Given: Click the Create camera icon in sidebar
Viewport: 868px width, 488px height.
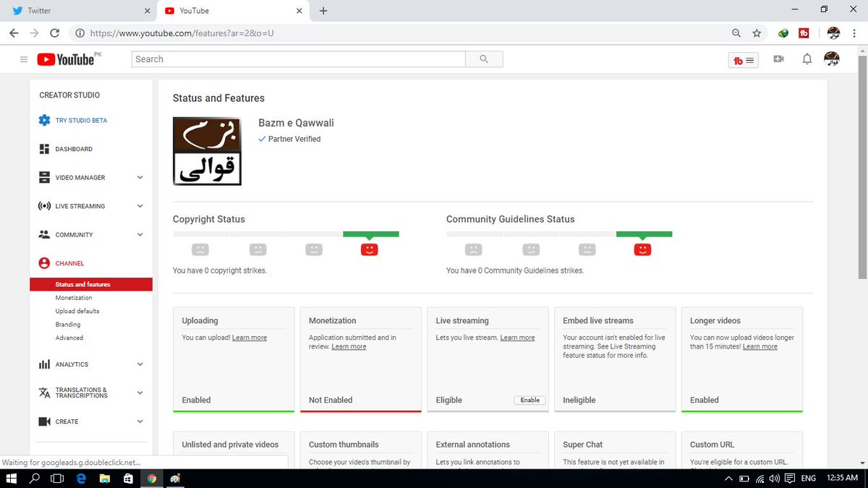Looking at the screenshot, I should pos(44,421).
